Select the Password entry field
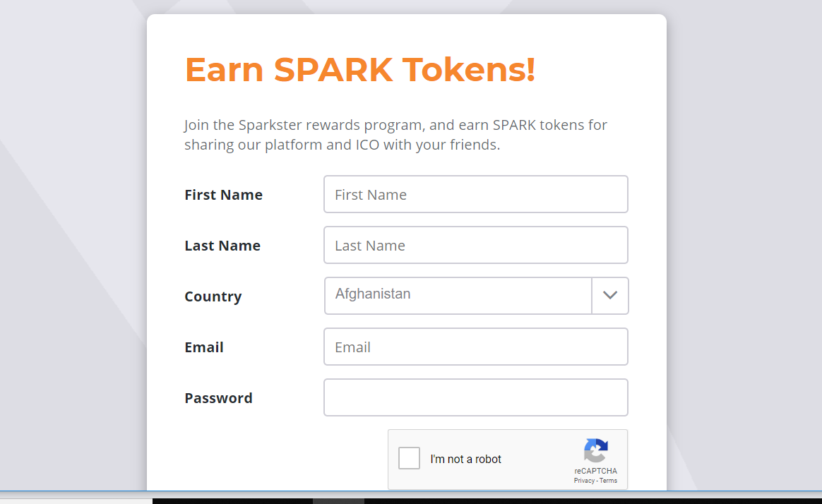This screenshot has height=504, width=822. 475,397
